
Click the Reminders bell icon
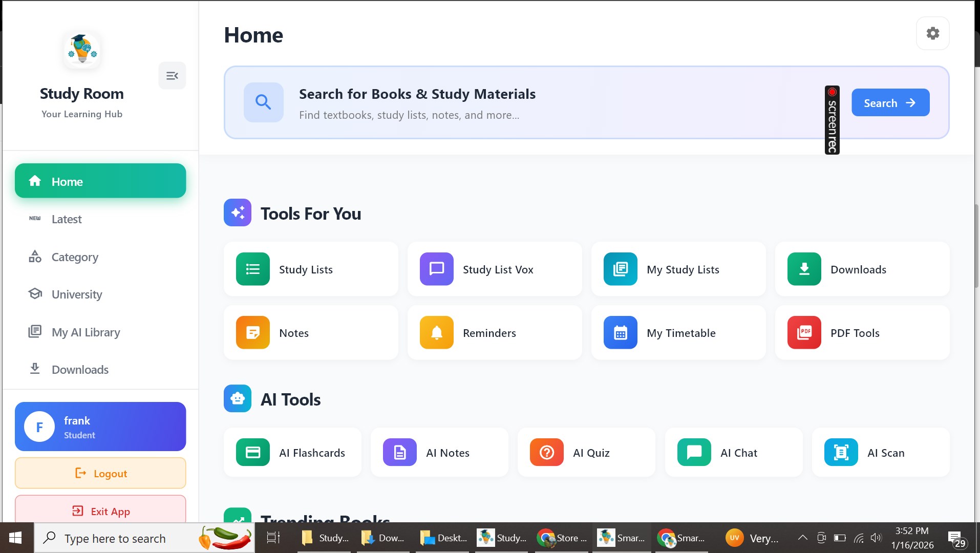(x=437, y=332)
